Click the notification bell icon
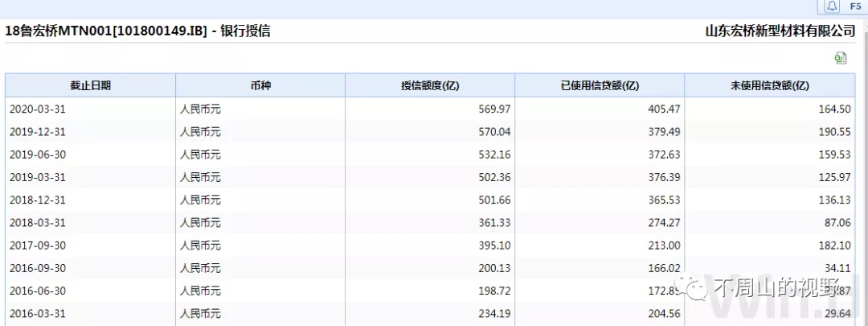868x326 pixels. click(x=833, y=6)
